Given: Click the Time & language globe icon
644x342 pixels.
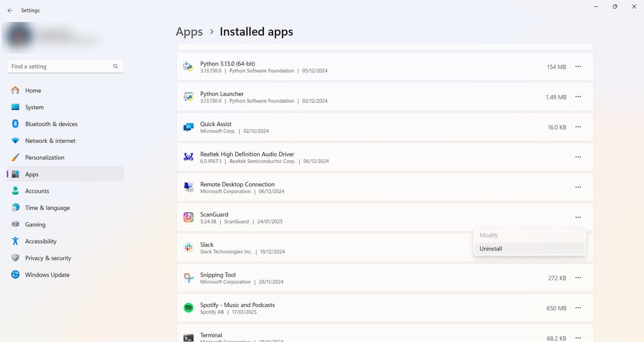Looking at the screenshot, I should 16,207.
